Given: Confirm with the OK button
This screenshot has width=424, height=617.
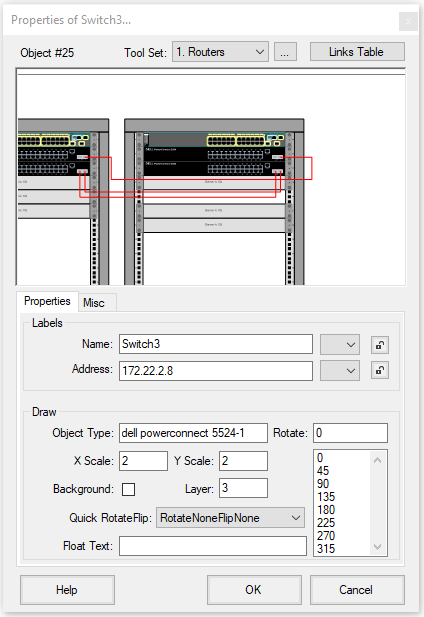Looking at the screenshot, I should tap(254, 590).
